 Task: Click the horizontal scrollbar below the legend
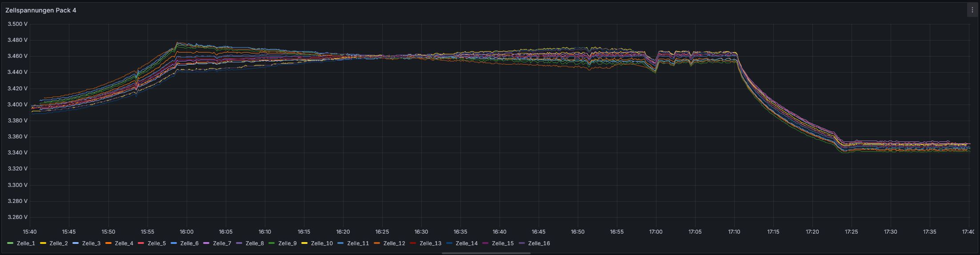[x=486, y=253]
